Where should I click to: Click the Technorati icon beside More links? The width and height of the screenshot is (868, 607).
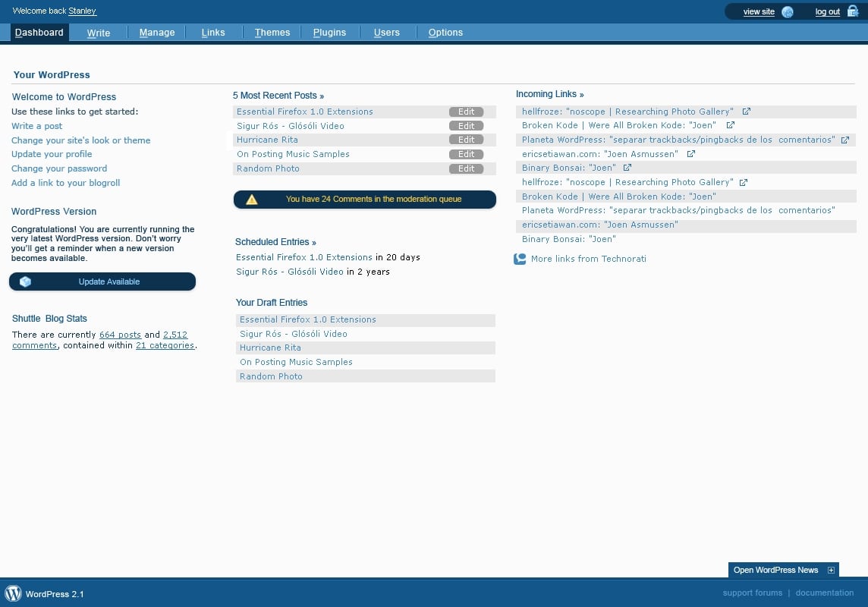click(x=520, y=259)
